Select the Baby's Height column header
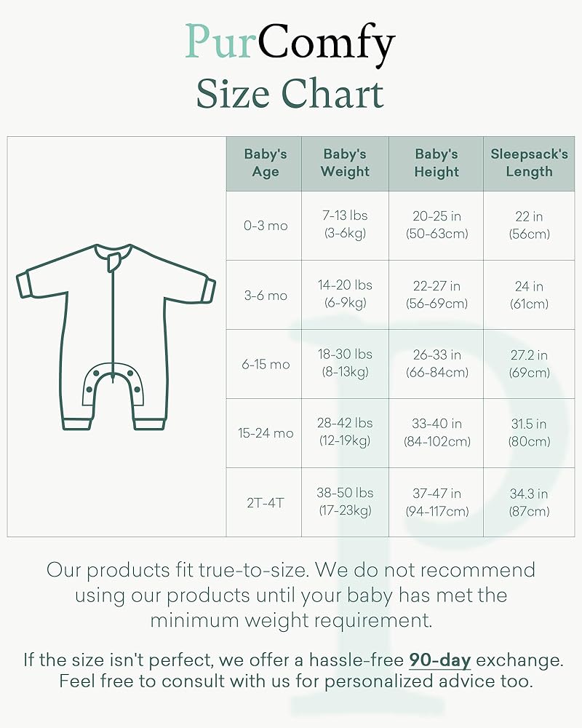The height and width of the screenshot is (728, 582). tap(436, 163)
